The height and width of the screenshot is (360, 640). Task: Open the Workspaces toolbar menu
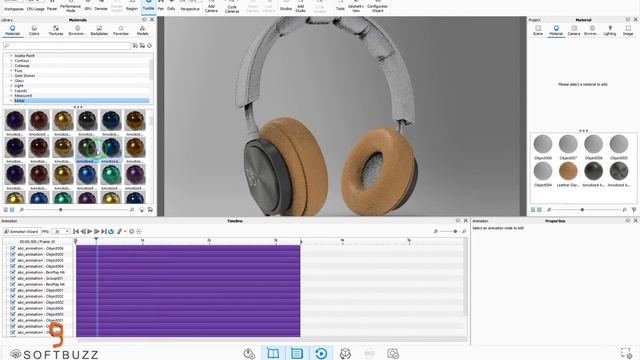pos(13,6)
